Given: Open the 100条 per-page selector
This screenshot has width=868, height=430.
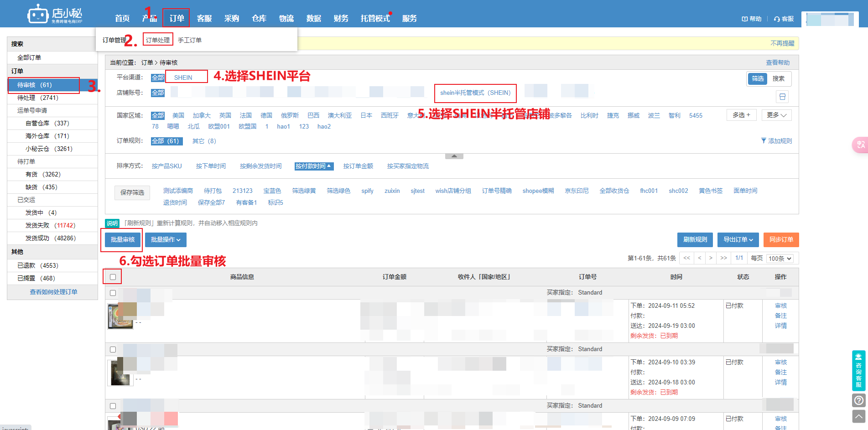Looking at the screenshot, I should tap(780, 259).
